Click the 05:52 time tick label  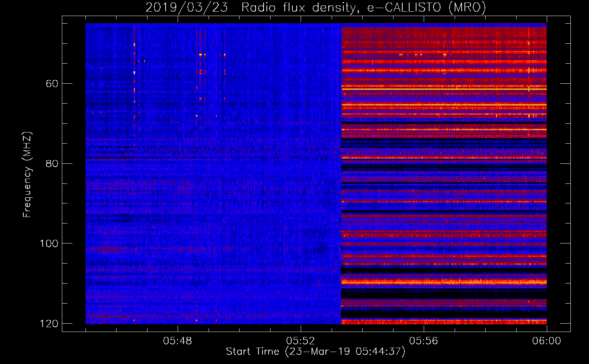tap(301, 341)
